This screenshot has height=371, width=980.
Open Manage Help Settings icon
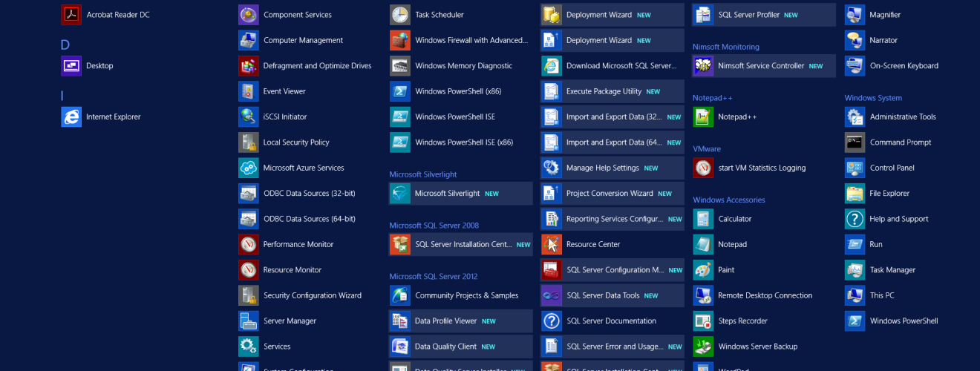coord(552,168)
